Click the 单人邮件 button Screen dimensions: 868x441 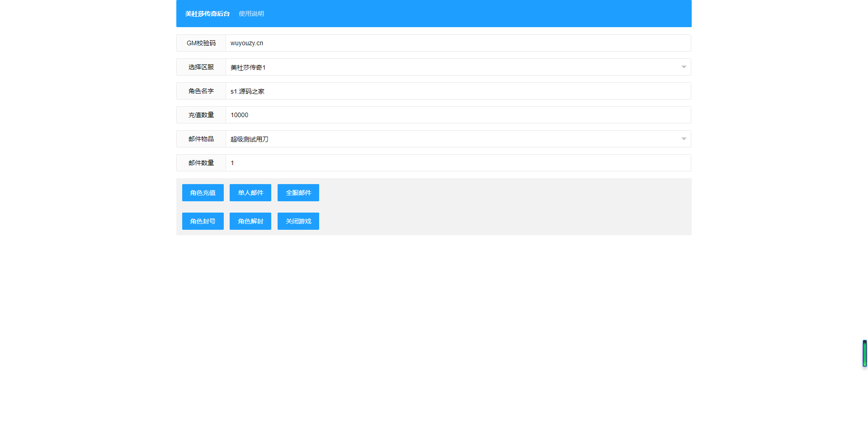coord(250,193)
